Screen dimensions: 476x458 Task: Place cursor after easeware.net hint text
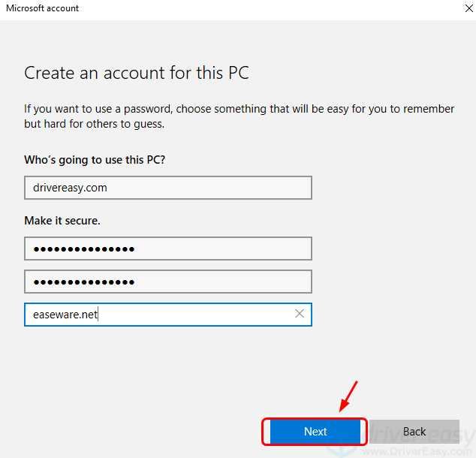(99, 315)
